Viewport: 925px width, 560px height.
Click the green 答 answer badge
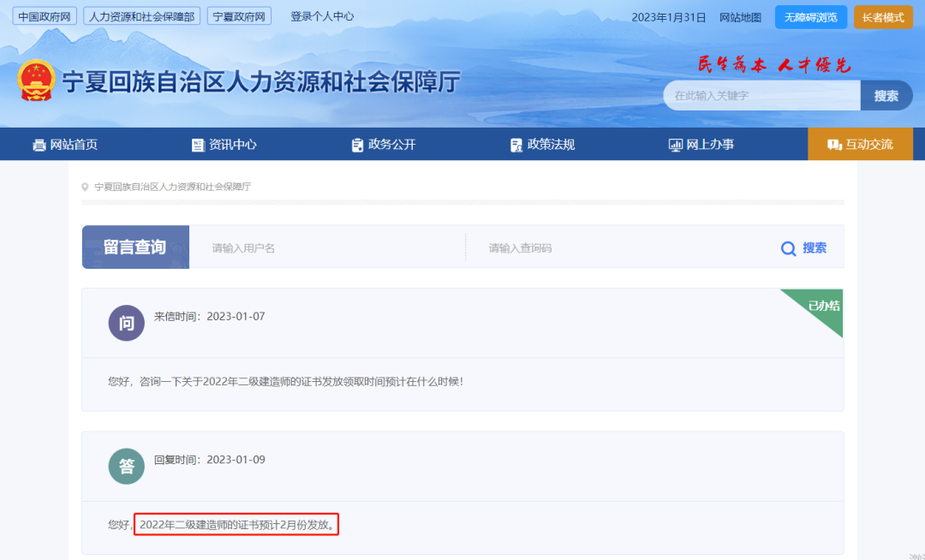point(127,467)
